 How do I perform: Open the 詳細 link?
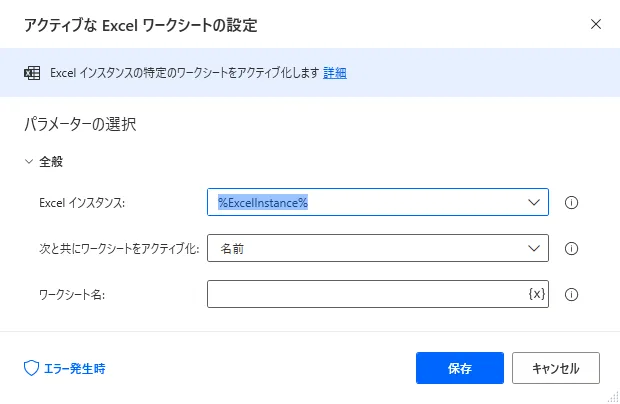pos(335,73)
